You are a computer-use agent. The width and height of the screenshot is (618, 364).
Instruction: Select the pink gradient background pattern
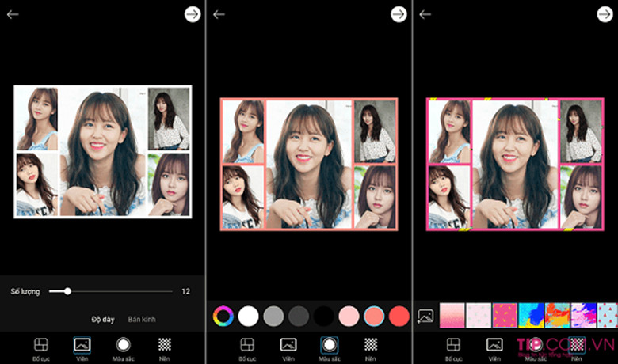(452, 316)
